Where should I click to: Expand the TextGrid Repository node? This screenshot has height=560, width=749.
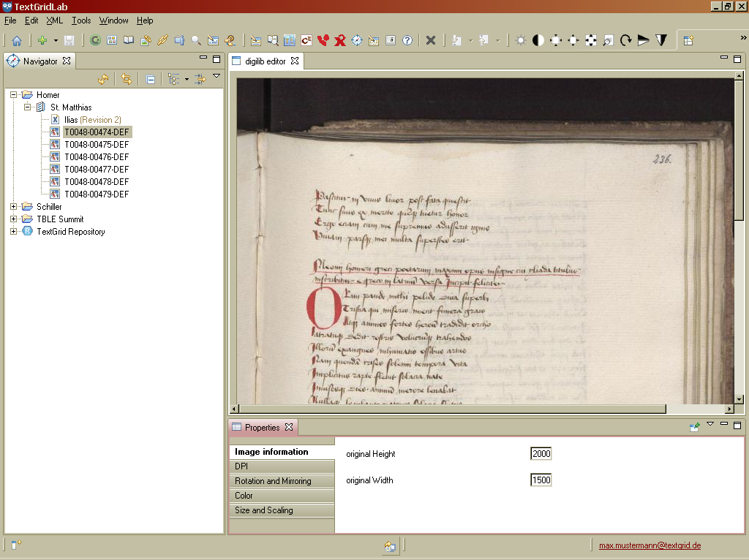(x=14, y=232)
